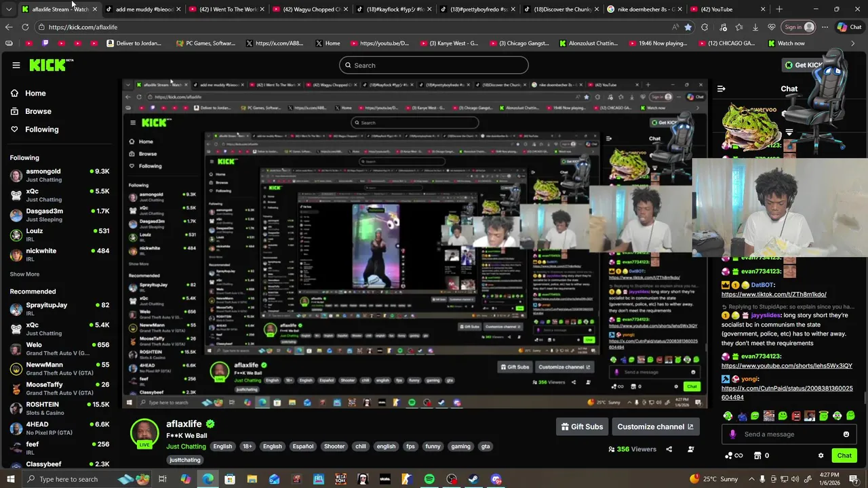Open a new browser tab
This screenshot has height=488, width=868.
click(x=779, y=9)
